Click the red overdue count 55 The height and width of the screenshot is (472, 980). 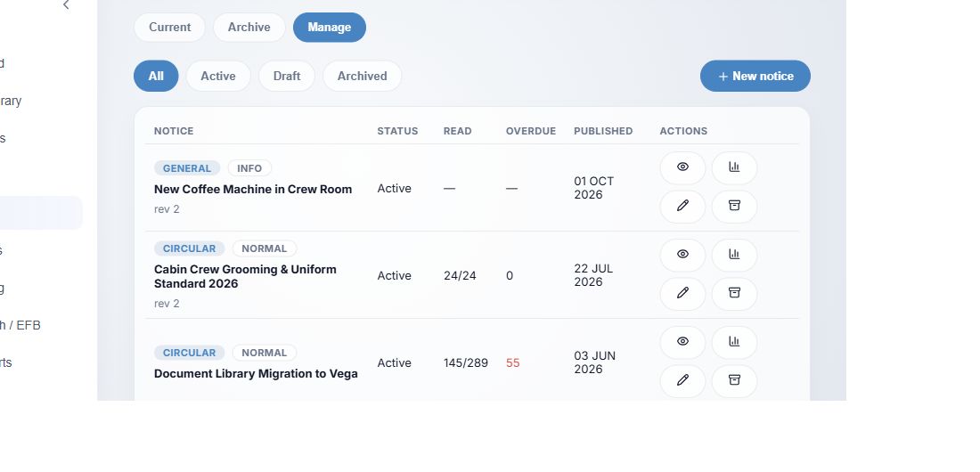(x=512, y=363)
